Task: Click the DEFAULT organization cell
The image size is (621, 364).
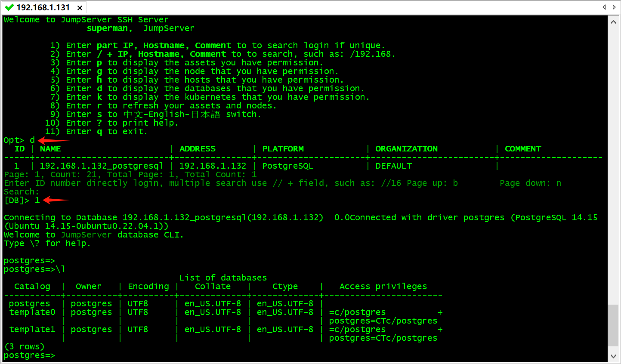Action: [x=394, y=166]
